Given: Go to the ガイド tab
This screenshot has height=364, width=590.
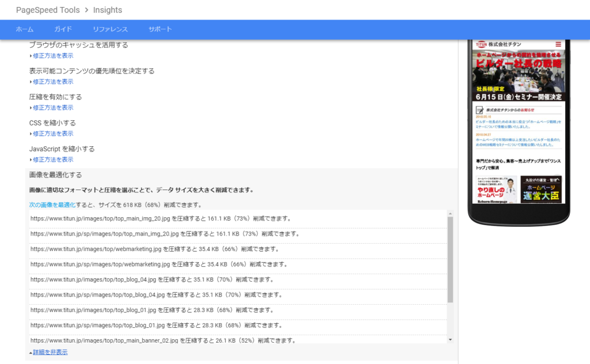Looking at the screenshot, I should tap(63, 29).
